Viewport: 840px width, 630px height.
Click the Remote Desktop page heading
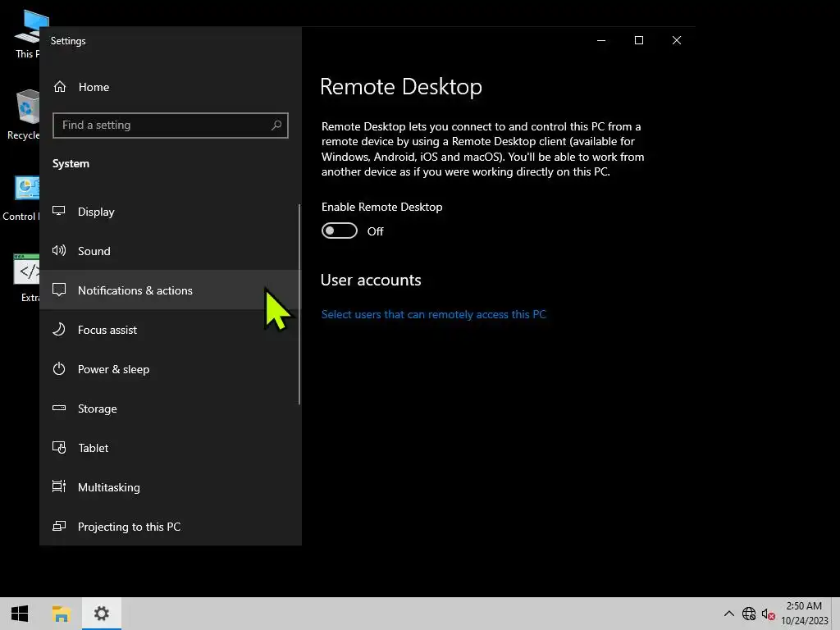click(x=400, y=87)
